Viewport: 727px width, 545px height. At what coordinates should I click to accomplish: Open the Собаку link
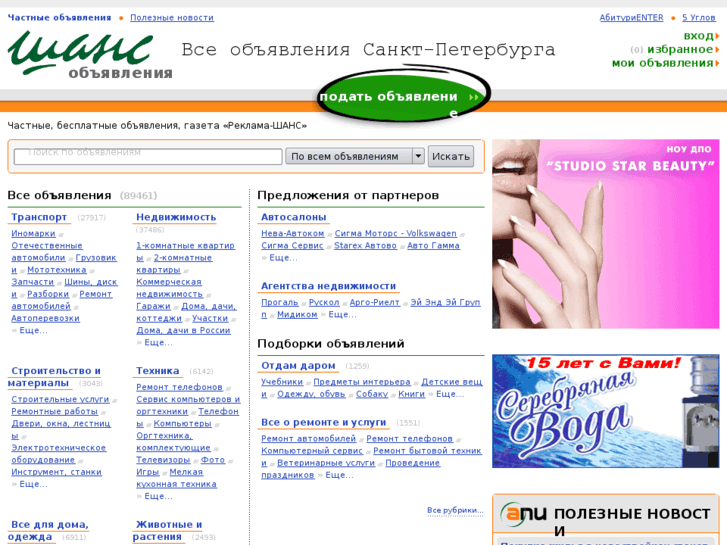tap(372, 394)
